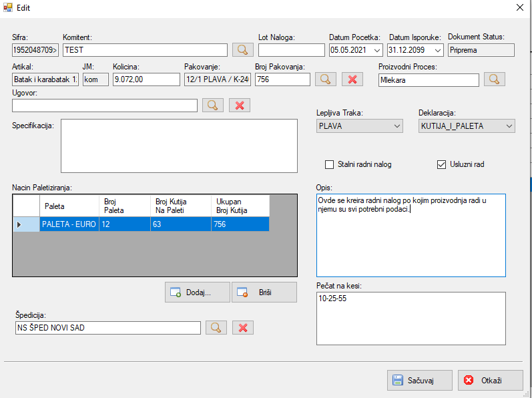The width and height of the screenshot is (532, 398).
Task: Click the Pečat na kesi text area
Action: 411,319
